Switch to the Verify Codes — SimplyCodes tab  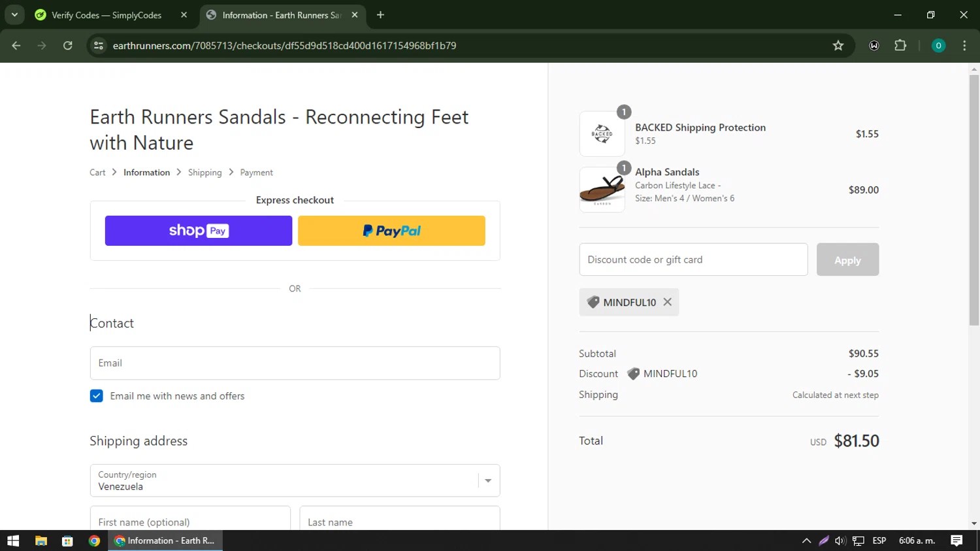pyautogui.click(x=106, y=15)
